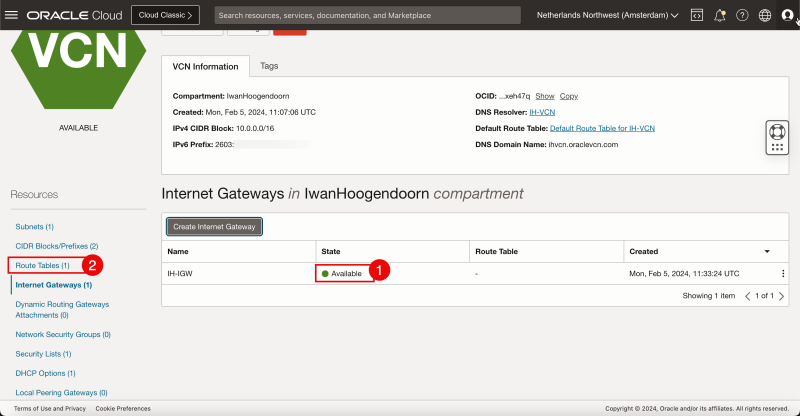Viewport: 800px width, 416px height.
Task: Open the floating support help widget
Action: pos(777,138)
